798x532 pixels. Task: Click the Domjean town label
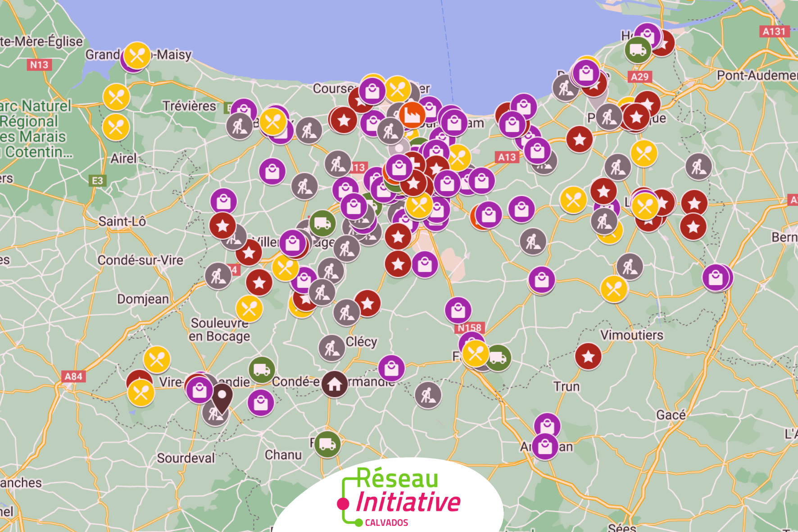(143, 299)
